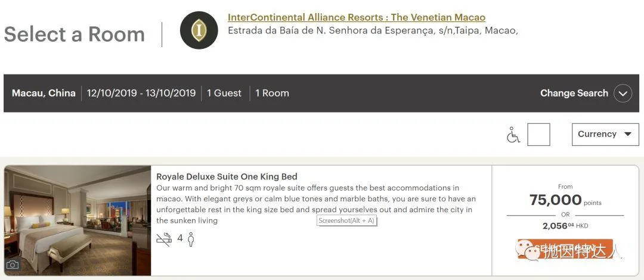The width and height of the screenshot is (644, 280).
Task: Open photo gallery via camera icon
Action: [x=13, y=265]
